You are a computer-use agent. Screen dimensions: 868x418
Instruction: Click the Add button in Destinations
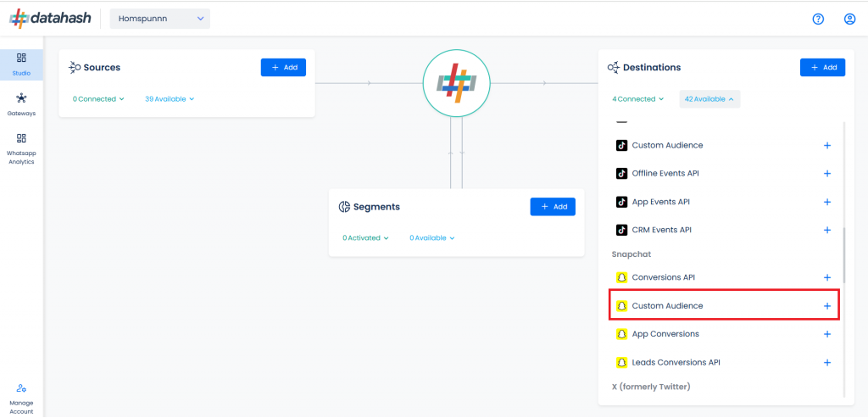(822, 67)
